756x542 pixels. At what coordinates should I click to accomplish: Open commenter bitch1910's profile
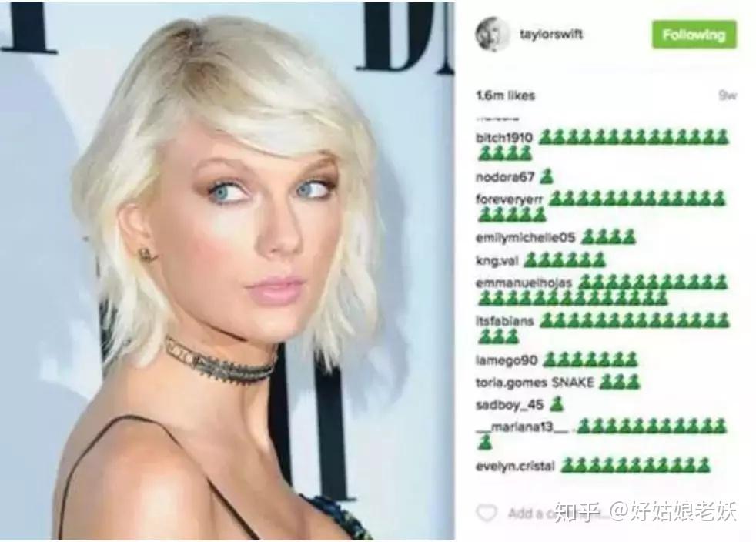(503, 138)
